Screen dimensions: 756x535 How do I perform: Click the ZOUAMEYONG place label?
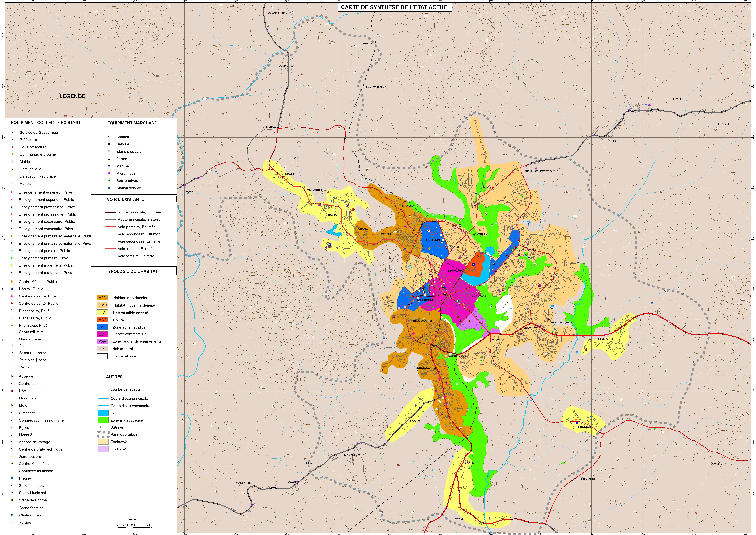pos(719,464)
